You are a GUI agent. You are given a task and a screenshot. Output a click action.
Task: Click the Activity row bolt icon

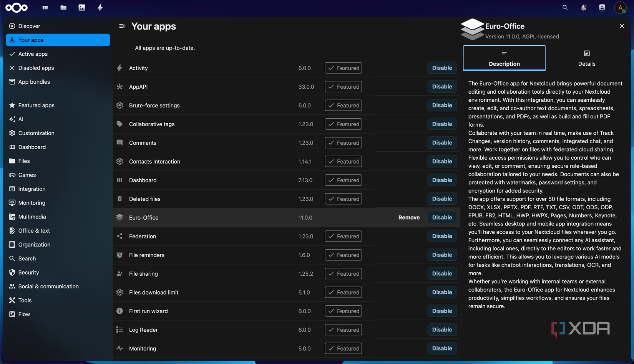(119, 68)
